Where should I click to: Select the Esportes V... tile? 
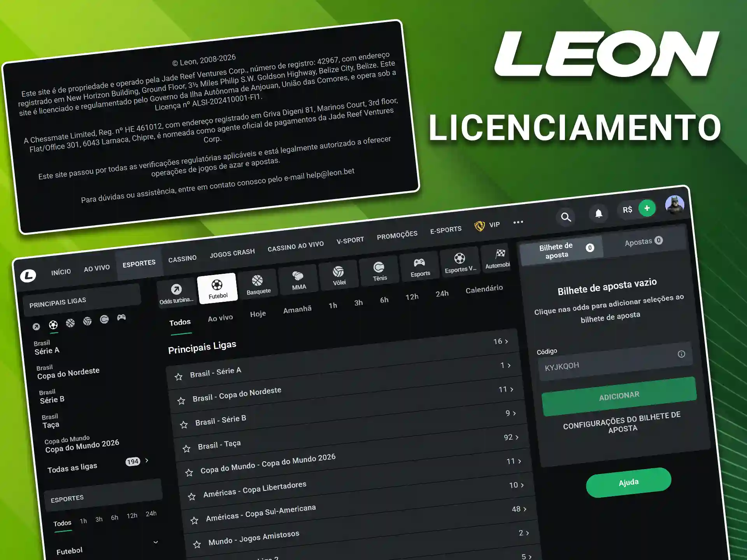click(x=460, y=263)
